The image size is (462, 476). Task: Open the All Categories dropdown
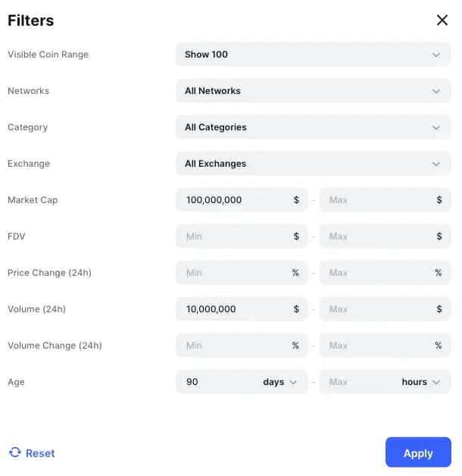pos(313,127)
